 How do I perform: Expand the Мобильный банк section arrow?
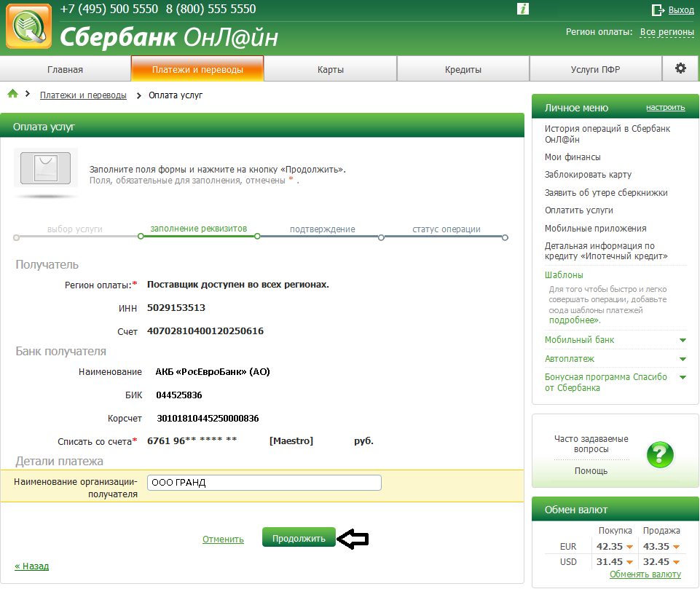pyautogui.click(x=683, y=341)
